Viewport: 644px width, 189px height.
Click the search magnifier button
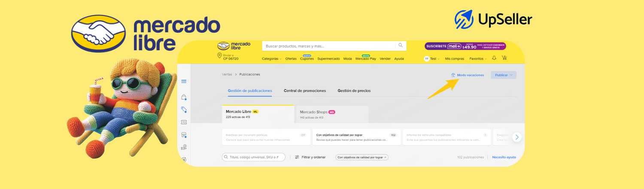click(400, 46)
